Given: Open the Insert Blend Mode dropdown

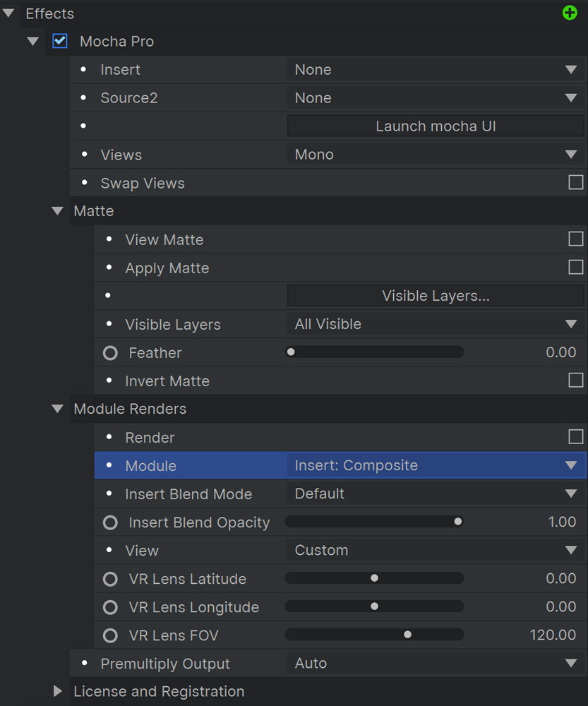Looking at the screenshot, I should pyautogui.click(x=436, y=493).
